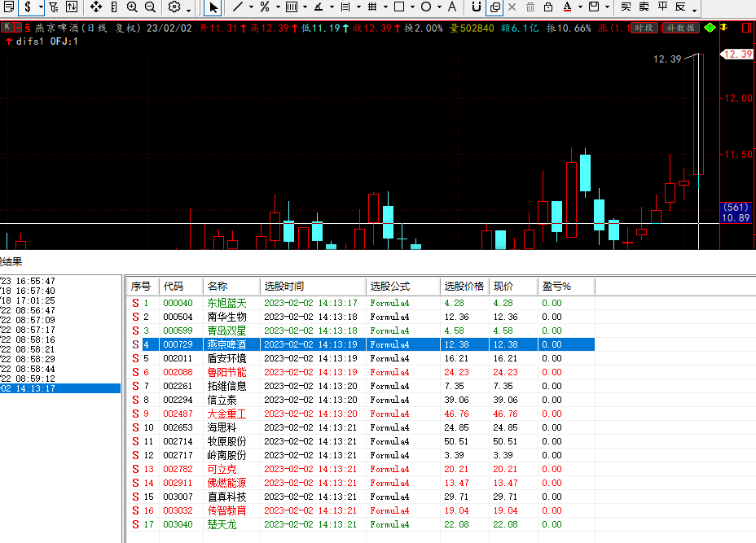Click the up-down sort arrows icon
756x543 pixels.
(72, 7)
